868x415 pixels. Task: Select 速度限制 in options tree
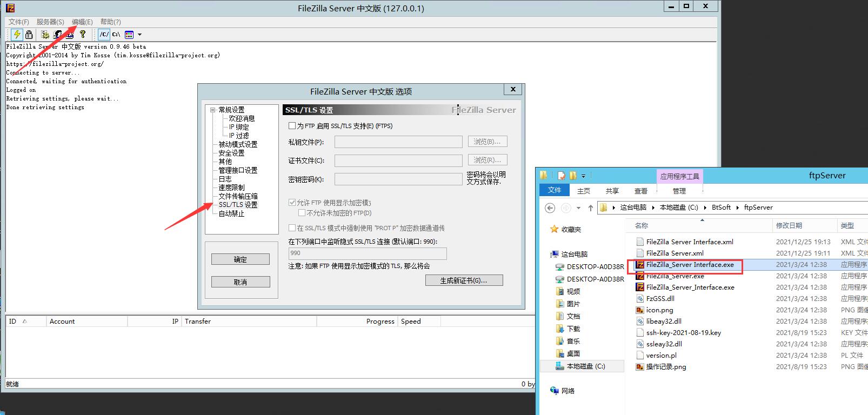[231, 188]
